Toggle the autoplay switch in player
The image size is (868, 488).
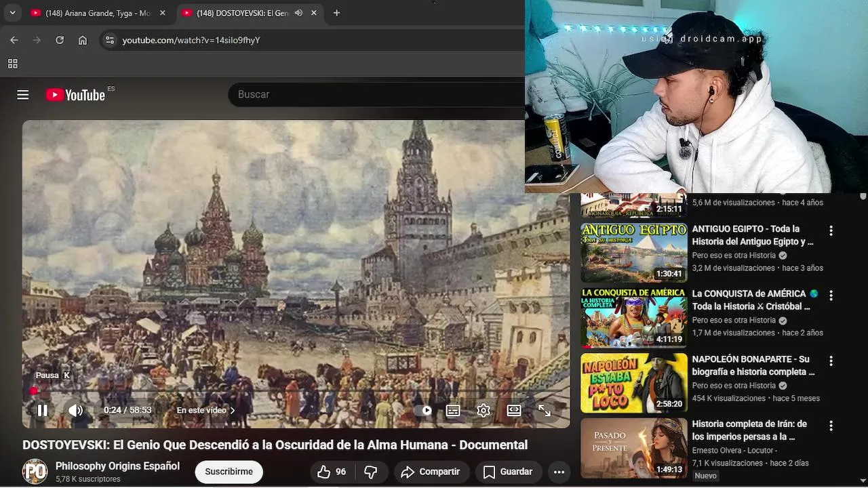tap(422, 410)
